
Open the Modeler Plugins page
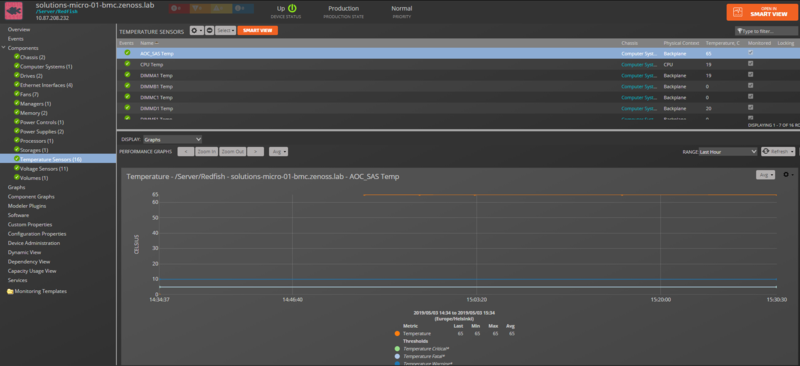[27, 206]
